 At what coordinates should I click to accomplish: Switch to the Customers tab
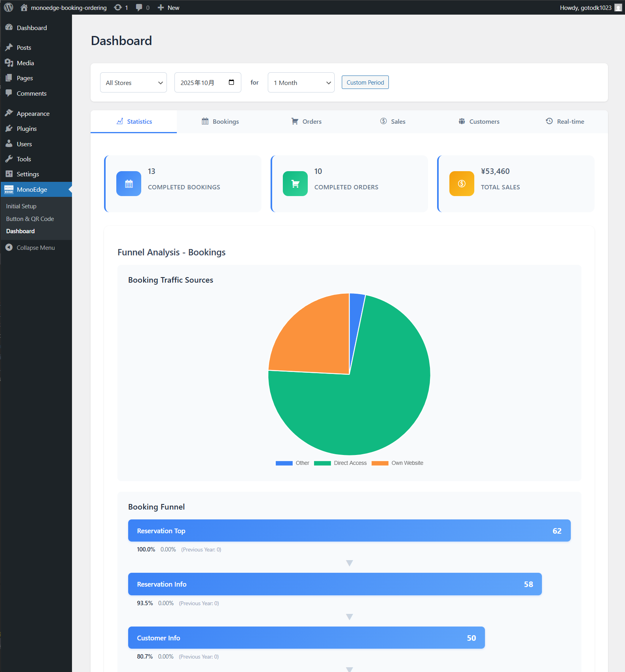pyautogui.click(x=479, y=122)
